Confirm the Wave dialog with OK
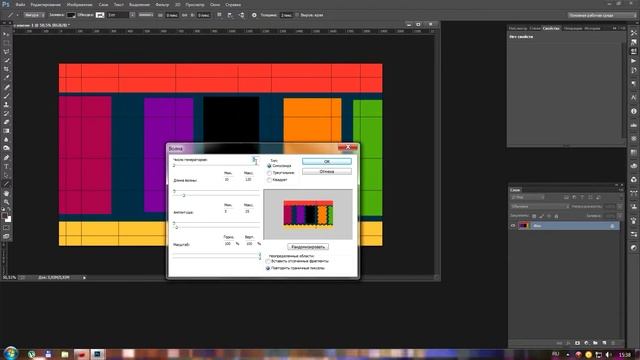Image resolution: width=640 pixels, height=360 pixels. click(327, 162)
